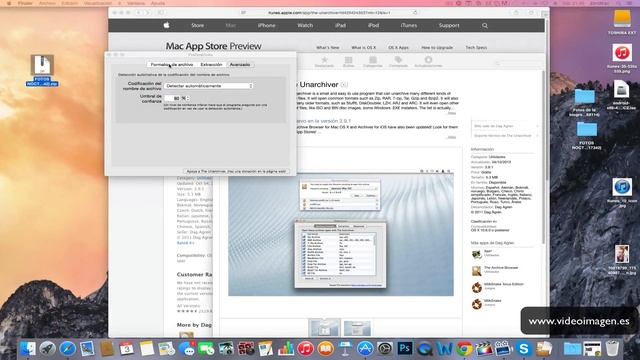The width and height of the screenshot is (640, 360).
Task: Switch to Extracción tab
Action: (x=211, y=64)
